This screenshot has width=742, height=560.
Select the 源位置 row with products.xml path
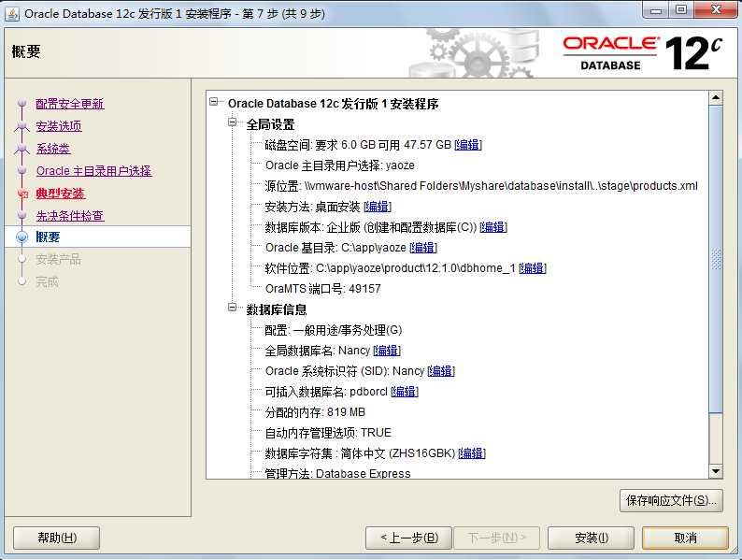click(481, 186)
